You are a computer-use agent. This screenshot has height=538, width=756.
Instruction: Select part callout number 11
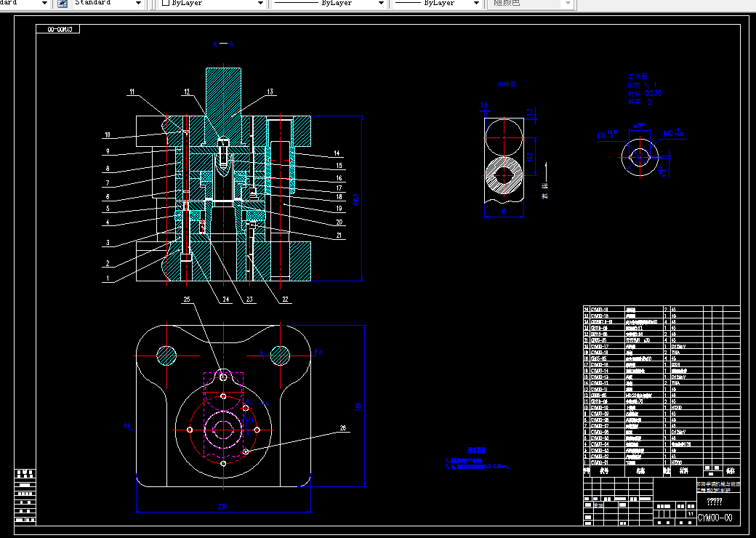[x=132, y=92]
